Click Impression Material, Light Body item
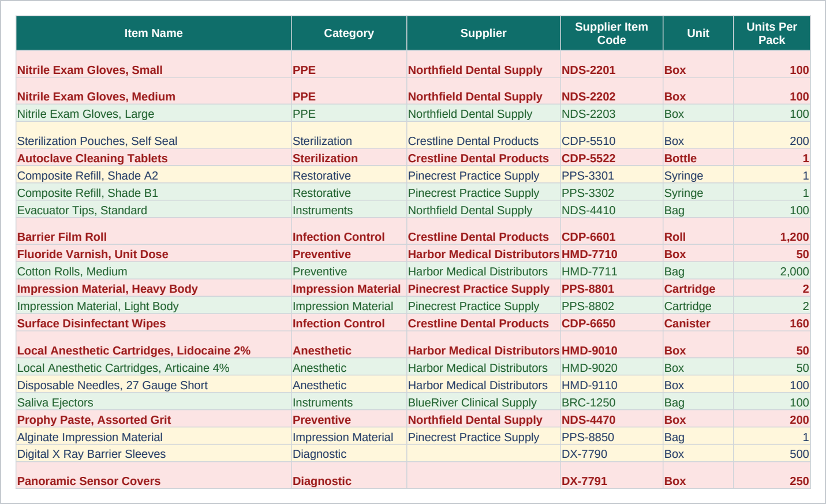The image size is (826, 504). [x=154, y=306]
